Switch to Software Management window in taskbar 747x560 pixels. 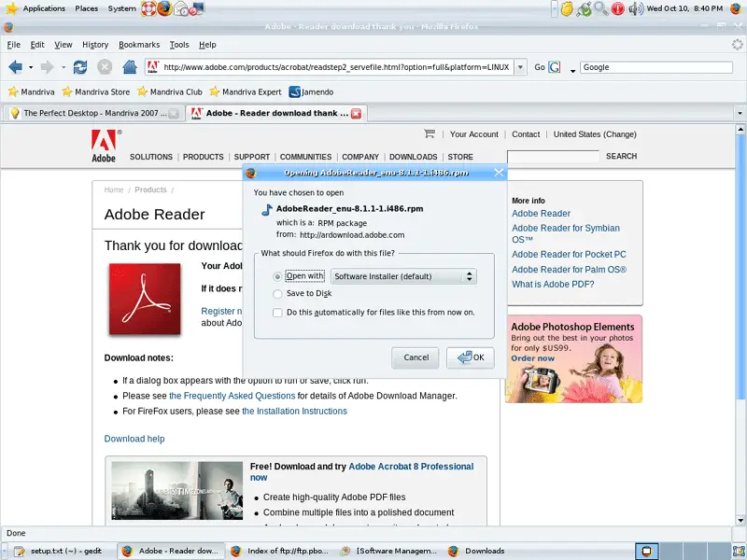click(x=389, y=551)
